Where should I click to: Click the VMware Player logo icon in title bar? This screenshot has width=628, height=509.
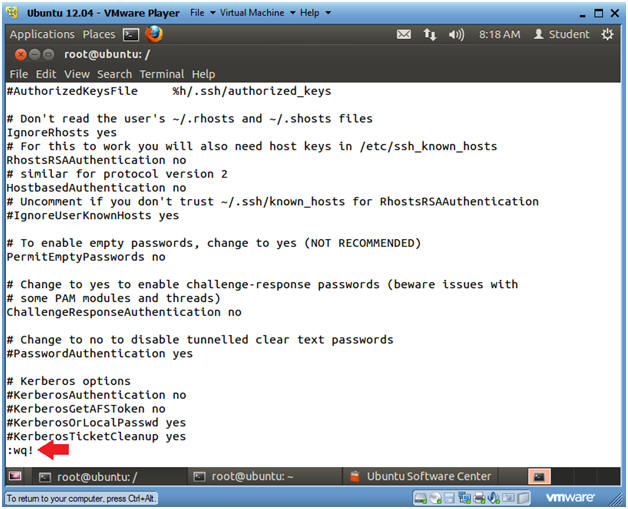click(x=12, y=12)
